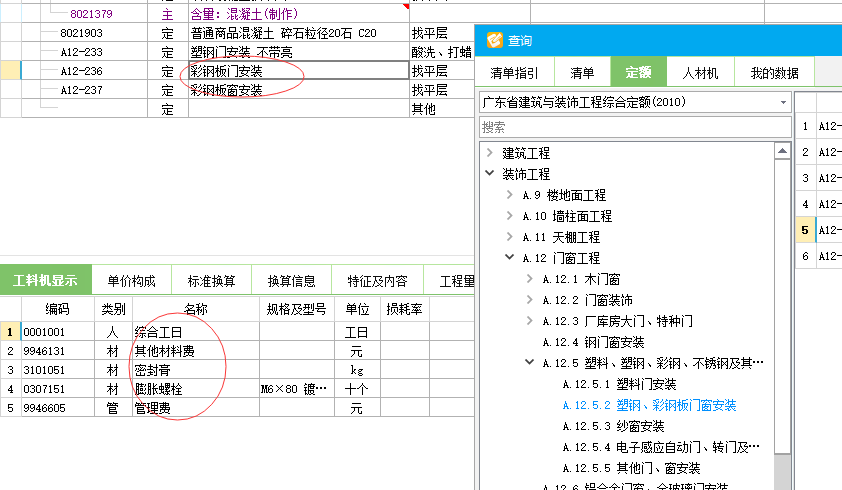The image size is (842, 490).
Task: Click the 查询 window logo icon
Action: (x=494, y=40)
